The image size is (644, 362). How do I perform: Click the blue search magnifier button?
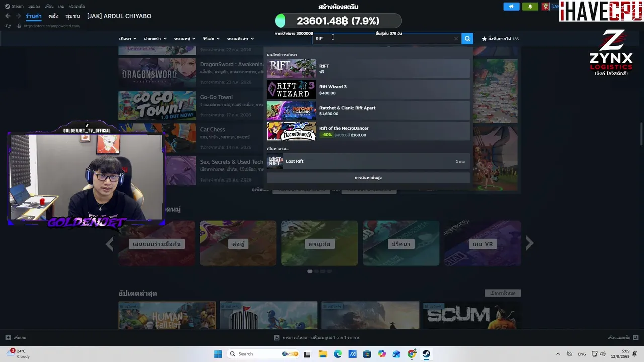(467, 39)
